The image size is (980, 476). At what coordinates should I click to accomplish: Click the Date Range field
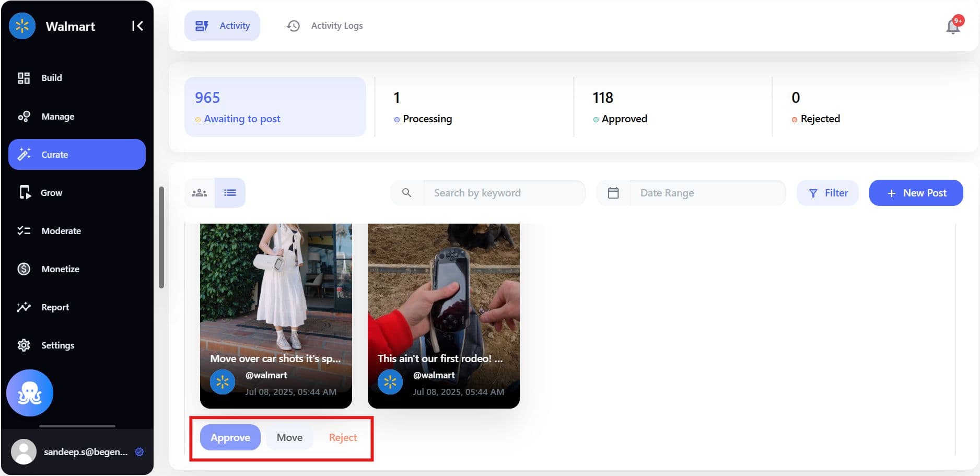click(708, 193)
